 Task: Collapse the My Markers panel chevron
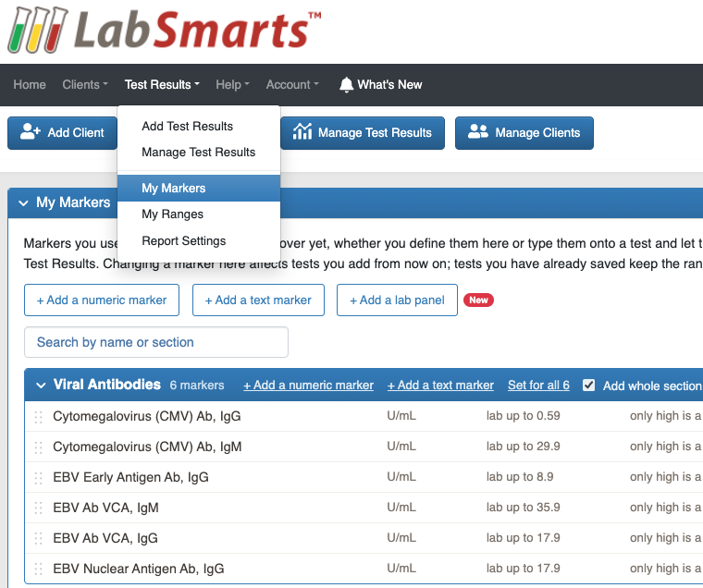[23, 203]
